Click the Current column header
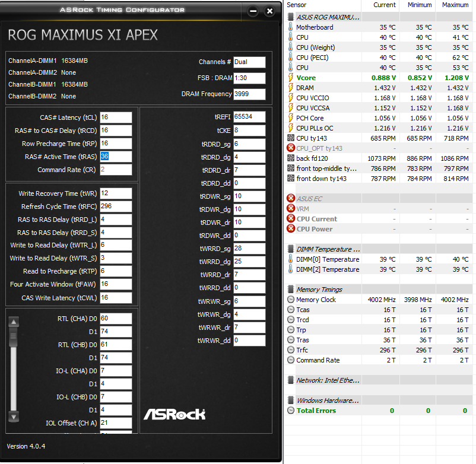This screenshot has width=476, height=464. coord(385,5)
